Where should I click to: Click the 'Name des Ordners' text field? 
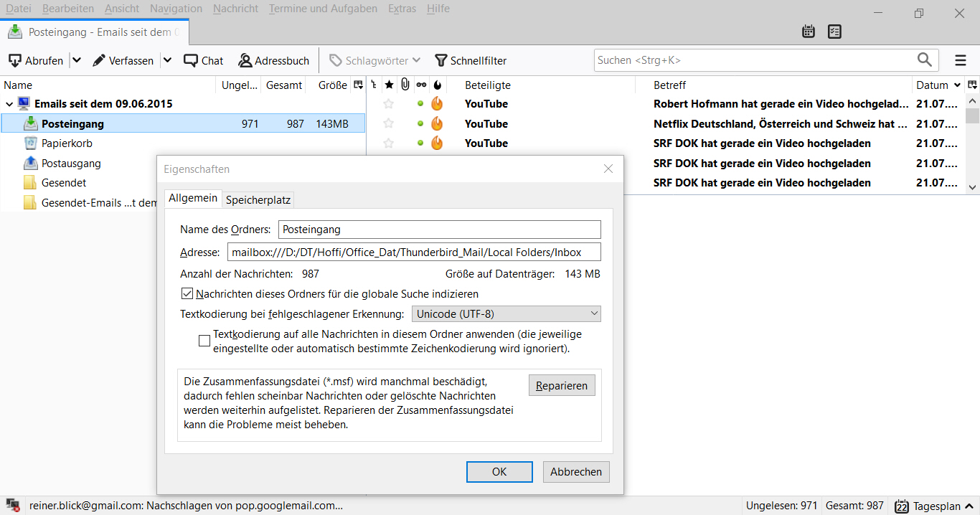439,230
